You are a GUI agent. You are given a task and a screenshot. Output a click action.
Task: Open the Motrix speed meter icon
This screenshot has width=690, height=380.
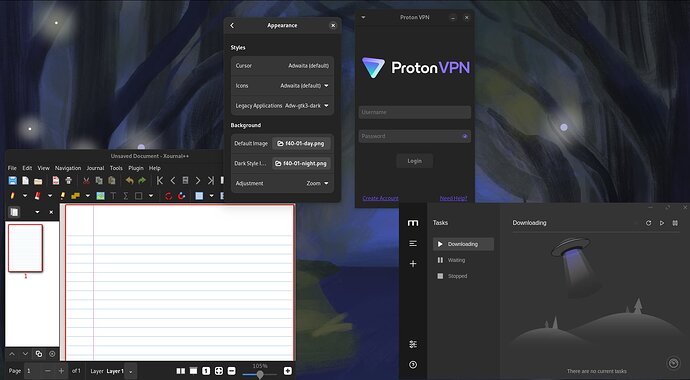click(673, 363)
